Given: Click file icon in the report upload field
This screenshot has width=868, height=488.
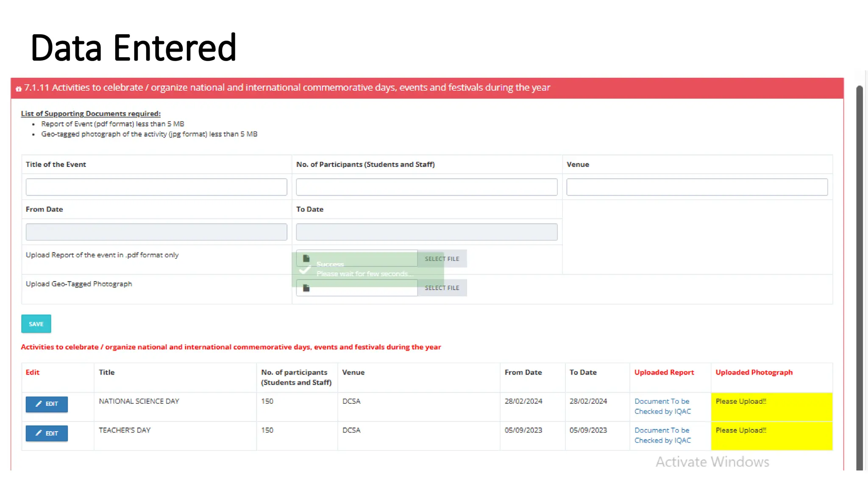Looking at the screenshot, I should [x=306, y=258].
